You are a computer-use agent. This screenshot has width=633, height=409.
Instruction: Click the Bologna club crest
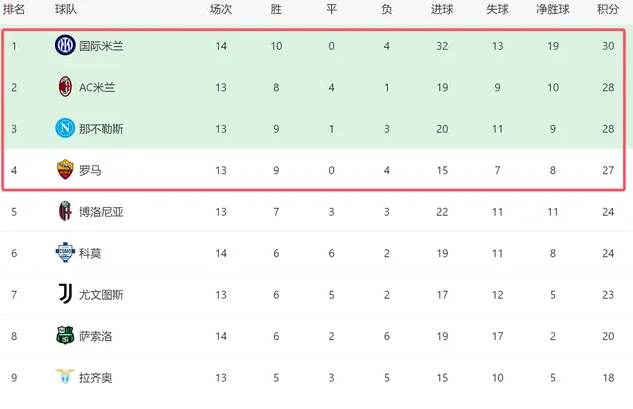point(65,211)
